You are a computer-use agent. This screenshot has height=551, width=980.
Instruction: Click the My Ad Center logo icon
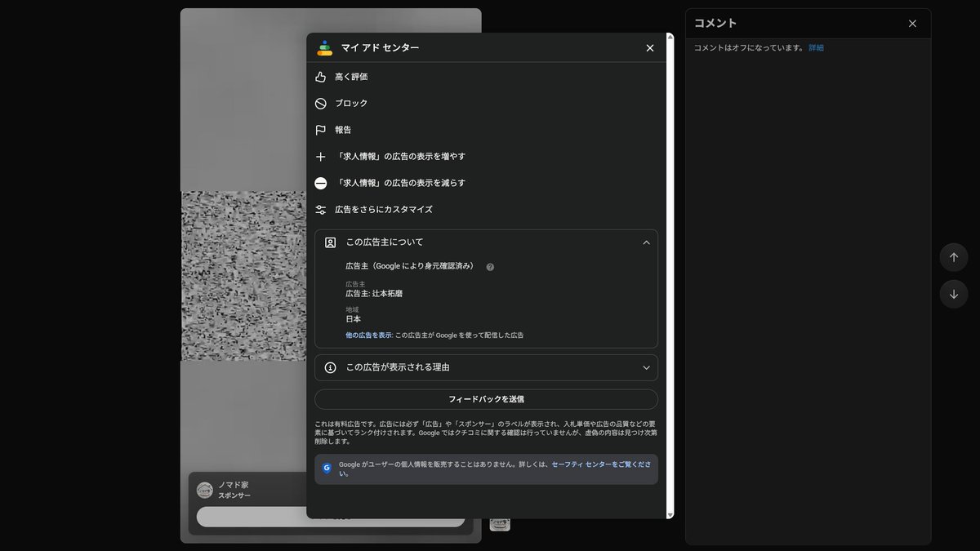coord(325,48)
